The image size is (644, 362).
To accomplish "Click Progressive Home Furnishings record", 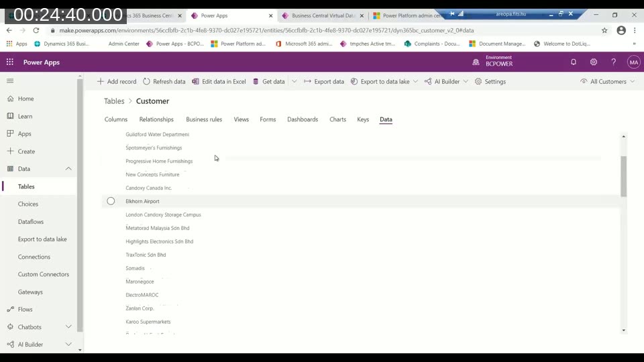I will [159, 162].
